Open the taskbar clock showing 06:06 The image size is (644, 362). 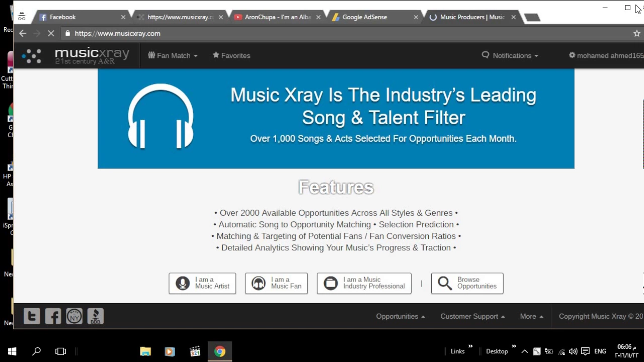coord(626,351)
